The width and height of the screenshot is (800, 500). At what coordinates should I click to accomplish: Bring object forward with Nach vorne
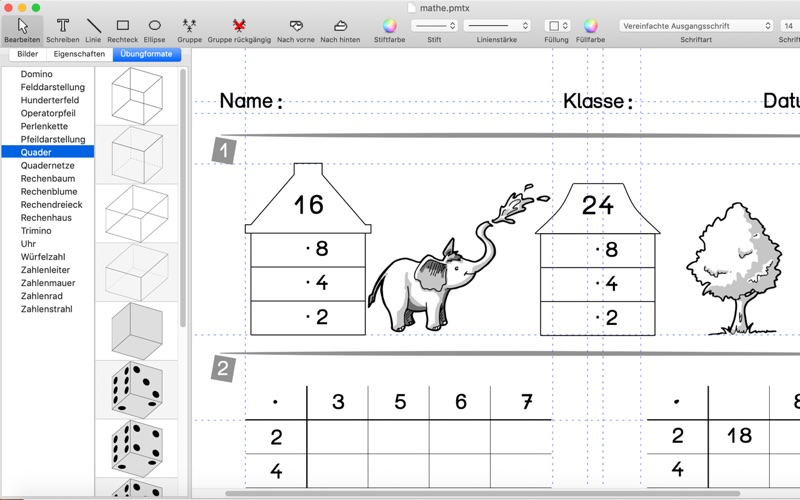[x=295, y=30]
